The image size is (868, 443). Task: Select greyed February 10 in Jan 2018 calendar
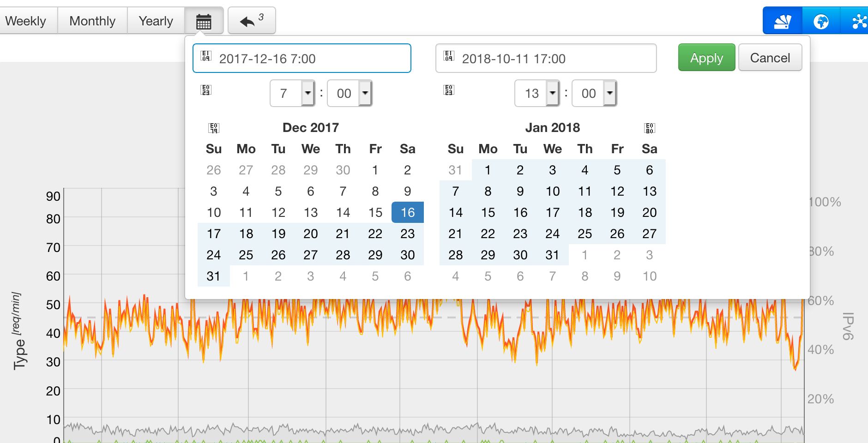(650, 276)
